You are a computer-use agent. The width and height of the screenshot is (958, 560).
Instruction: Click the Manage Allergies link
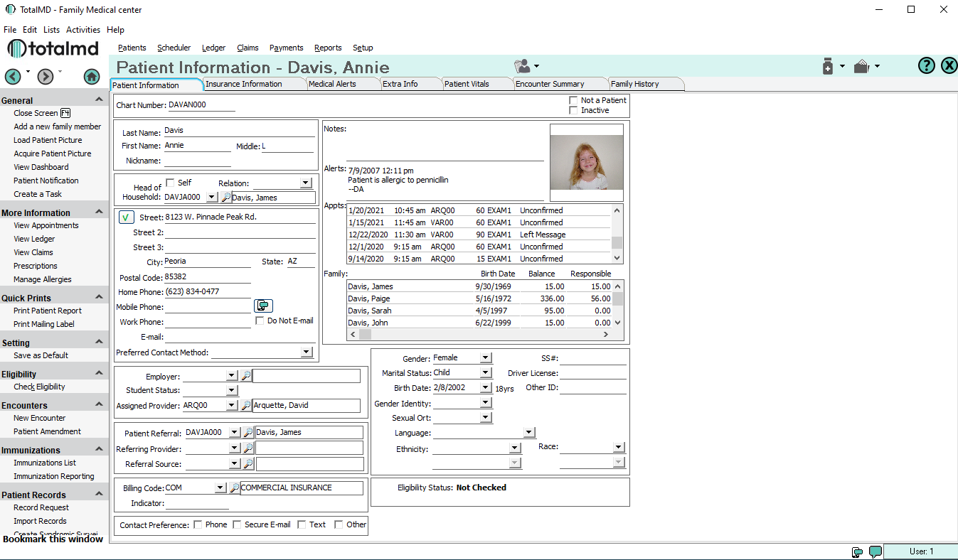pos(43,279)
